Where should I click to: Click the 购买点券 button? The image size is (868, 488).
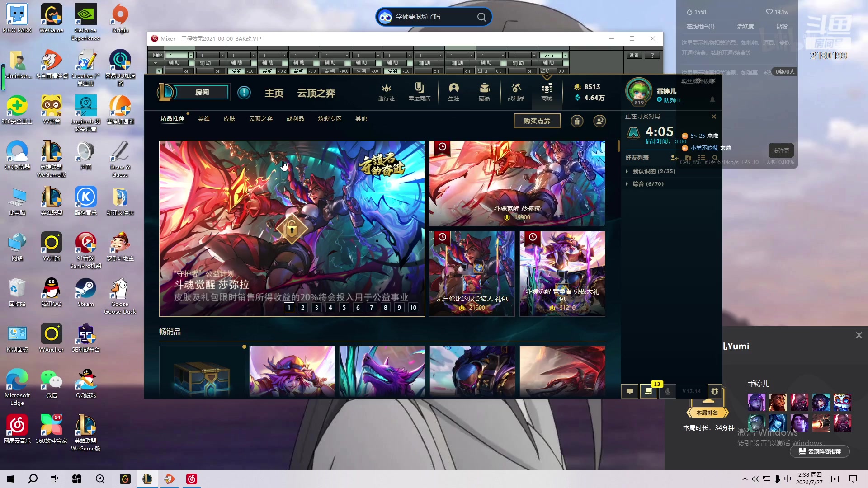coord(537,121)
